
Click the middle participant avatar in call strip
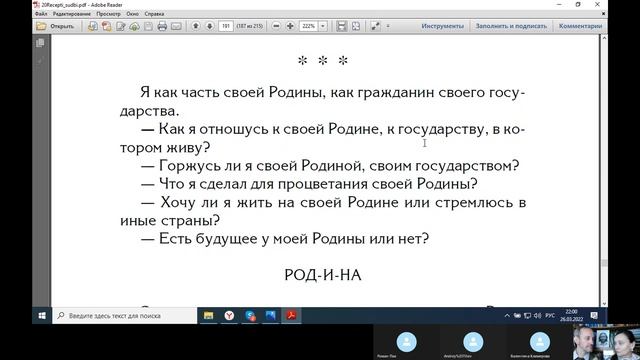tap(473, 342)
